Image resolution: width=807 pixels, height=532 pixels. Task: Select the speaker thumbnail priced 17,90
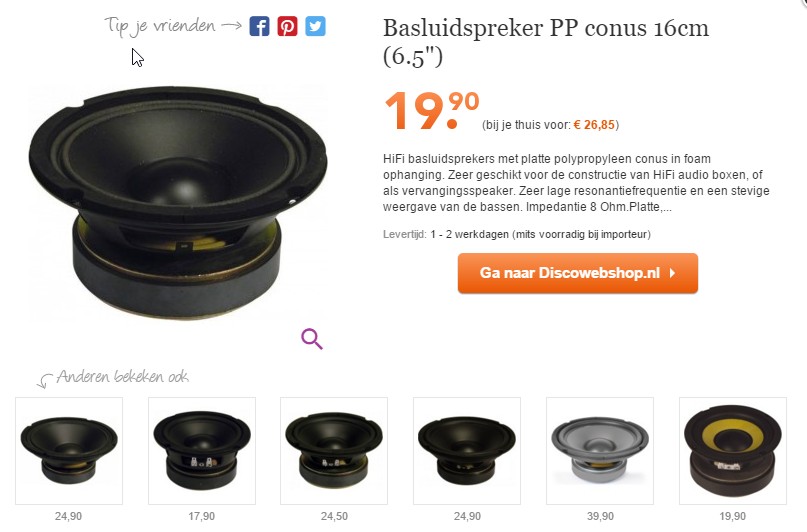tap(202, 451)
